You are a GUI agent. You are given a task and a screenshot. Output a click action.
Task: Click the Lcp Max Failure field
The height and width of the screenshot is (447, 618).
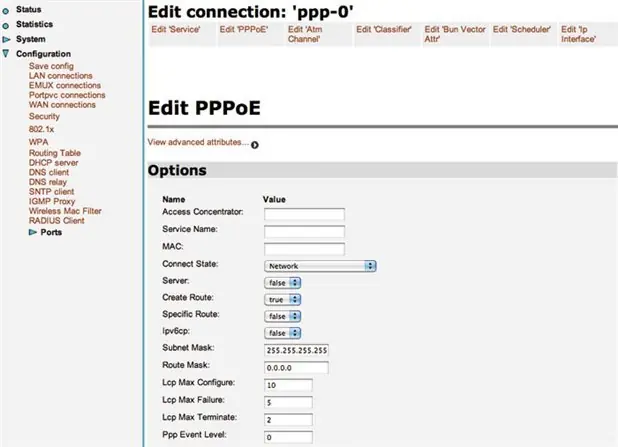[x=289, y=402]
